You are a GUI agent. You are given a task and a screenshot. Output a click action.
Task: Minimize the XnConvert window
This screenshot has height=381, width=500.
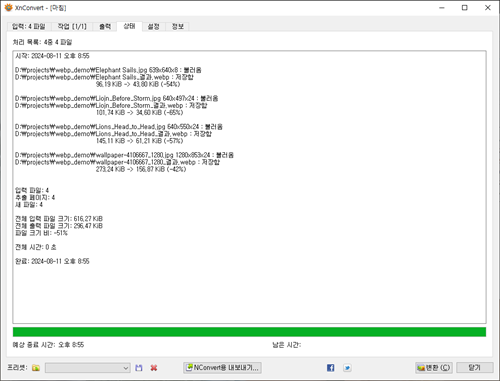(x=442, y=8)
